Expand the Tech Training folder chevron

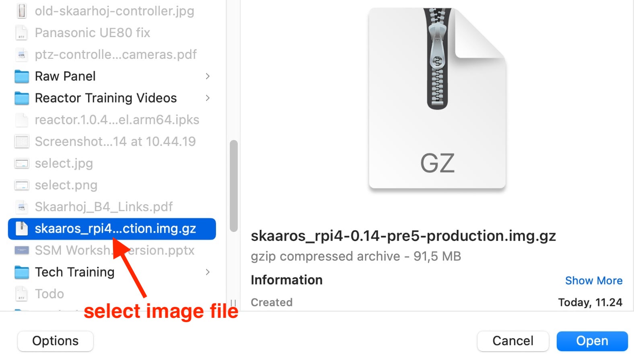tap(208, 272)
